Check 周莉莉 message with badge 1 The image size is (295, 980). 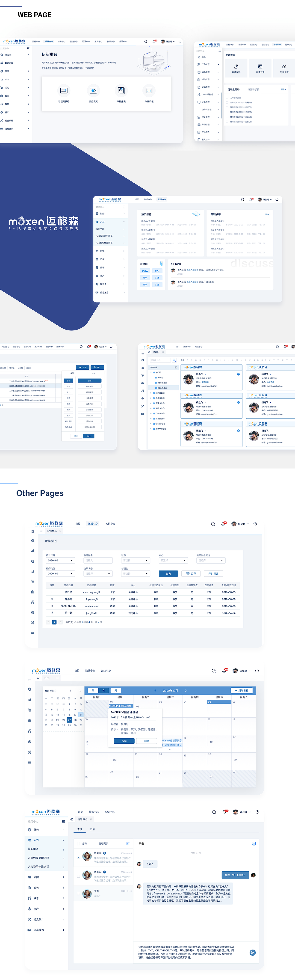coord(78,876)
